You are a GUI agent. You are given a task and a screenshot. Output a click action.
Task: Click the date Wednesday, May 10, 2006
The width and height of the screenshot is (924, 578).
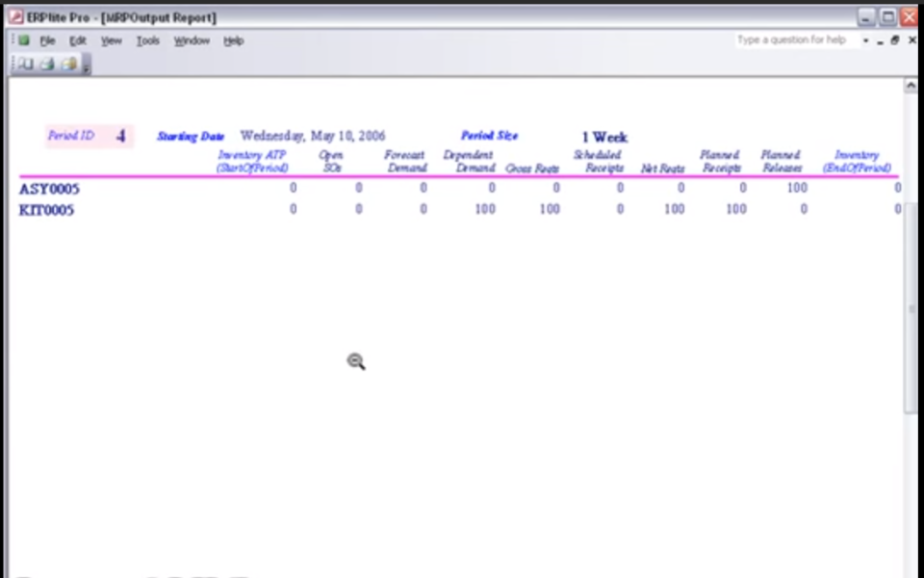coord(312,136)
